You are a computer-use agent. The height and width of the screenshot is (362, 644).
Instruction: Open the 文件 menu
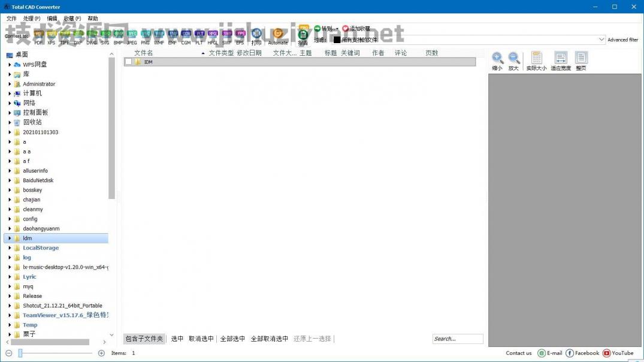11,19
